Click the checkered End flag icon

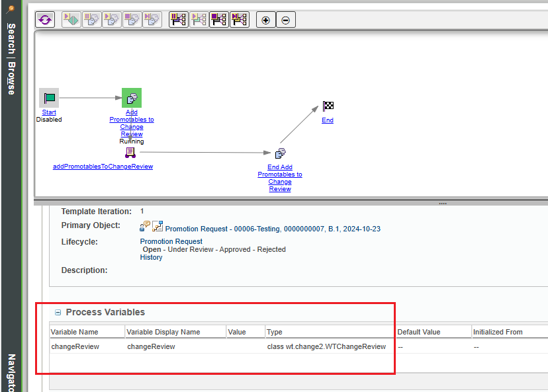tap(328, 104)
